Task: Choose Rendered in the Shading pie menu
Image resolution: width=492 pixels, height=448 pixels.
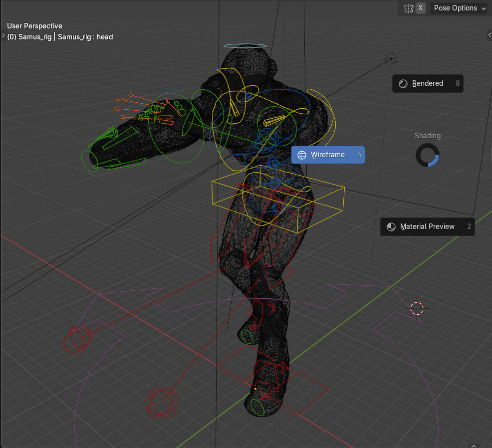Action: tap(428, 83)
